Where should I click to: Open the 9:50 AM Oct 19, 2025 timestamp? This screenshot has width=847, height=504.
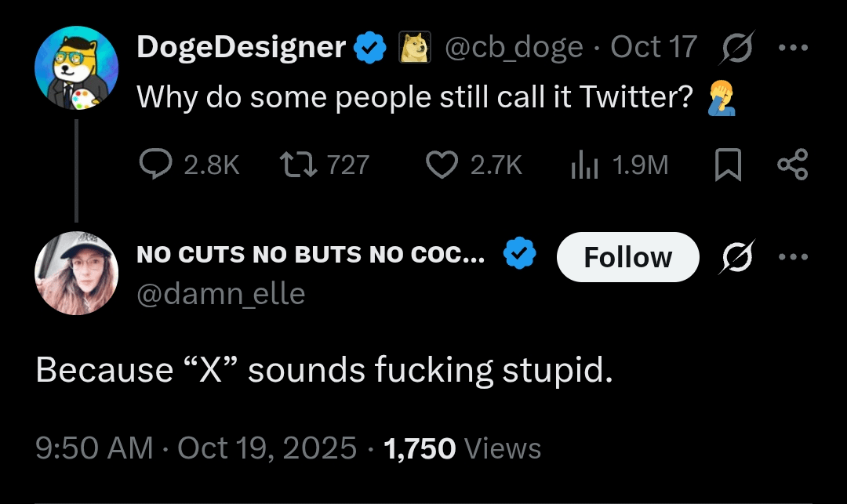click(x=196, y=448)
